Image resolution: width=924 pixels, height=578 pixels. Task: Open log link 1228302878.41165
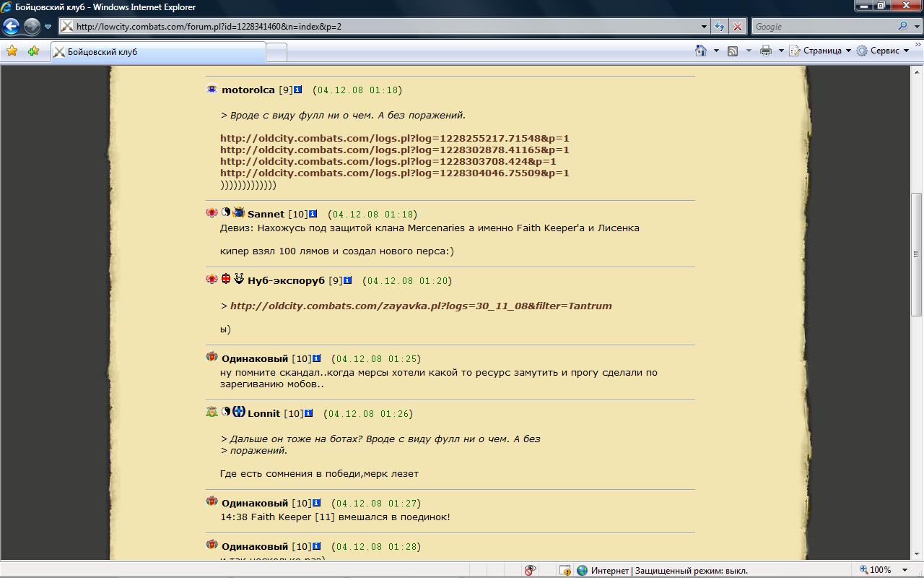[395, 150]
